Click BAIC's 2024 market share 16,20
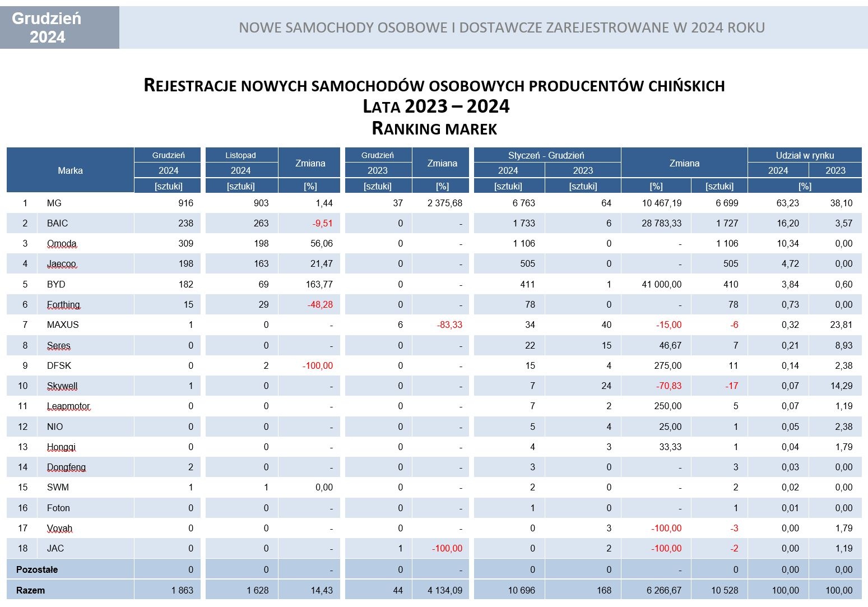This screenshot has height=607, width=868. (x=788, y=223)
